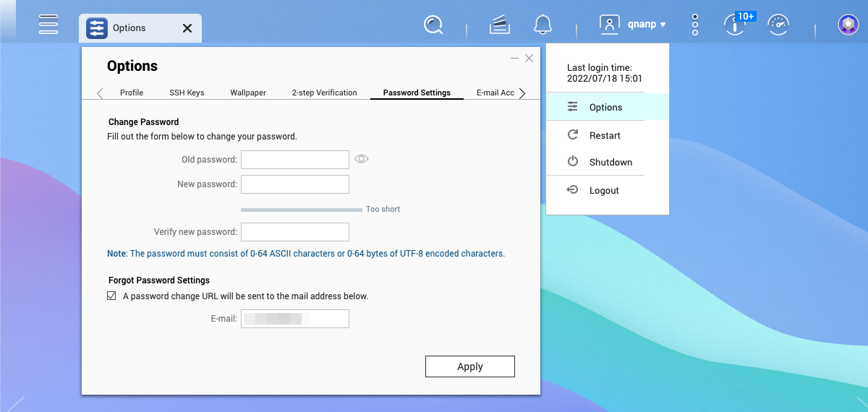Uncheck the password change URL checkbox
868x412 pixels.
(112, 296)
